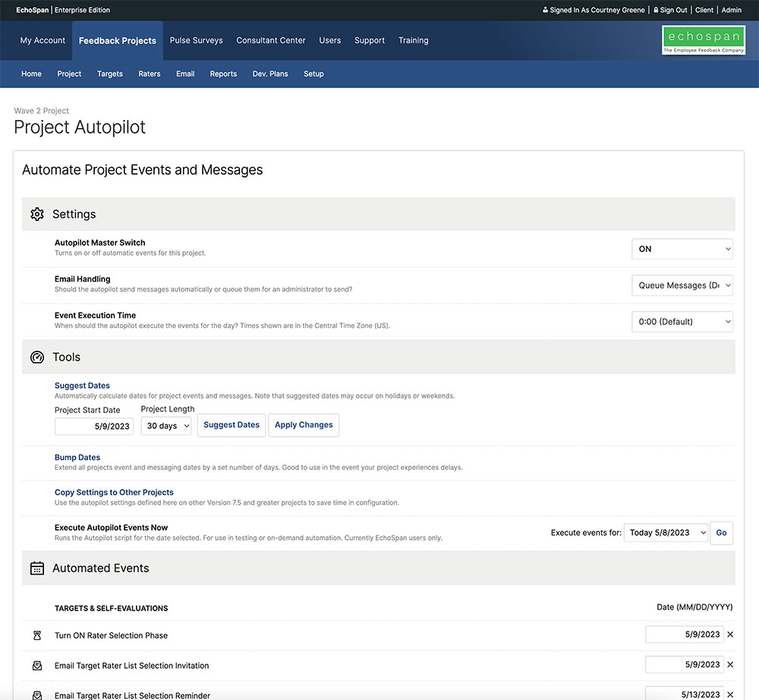Open the Training tab
The height and width of the screenshot is (700, 759).
414,41
